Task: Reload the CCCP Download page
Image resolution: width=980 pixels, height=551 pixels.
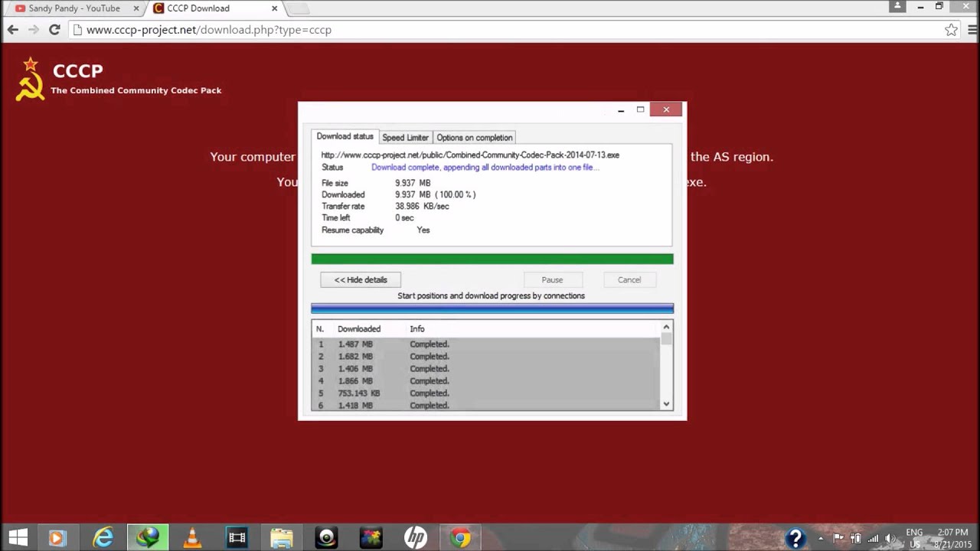Action: pyautogui.click(x=54, y=30)
